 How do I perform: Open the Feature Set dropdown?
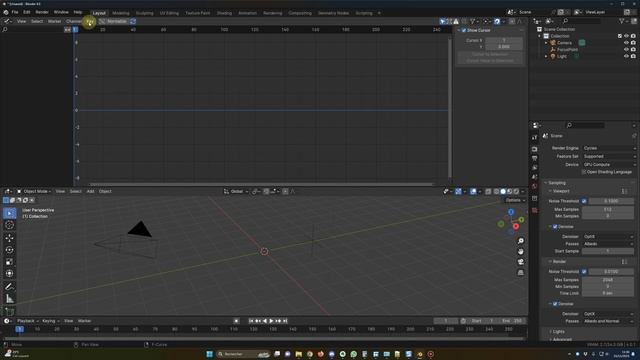point(609,156)
